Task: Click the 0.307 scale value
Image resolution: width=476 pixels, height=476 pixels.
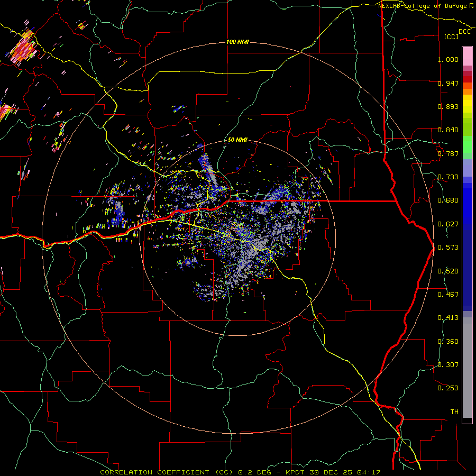Action: [448, 365]
